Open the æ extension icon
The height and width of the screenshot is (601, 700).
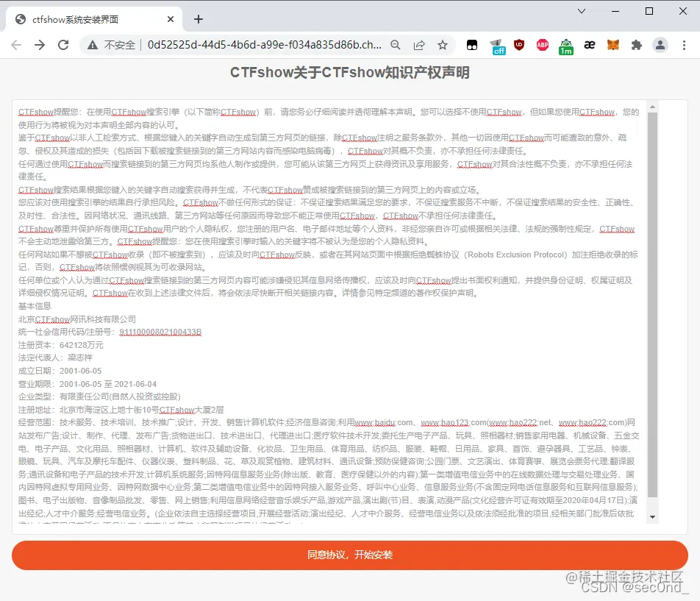(589, 45)
